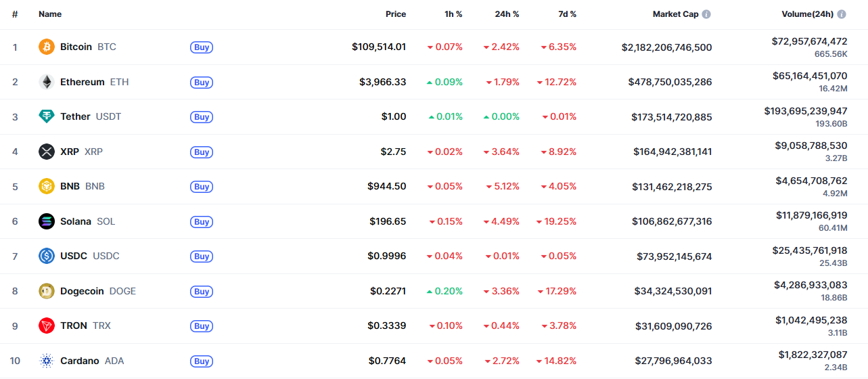Click the Solana logo icon
Image resolution: width=868 pixels, height=379 pixels.
(47, 221)
